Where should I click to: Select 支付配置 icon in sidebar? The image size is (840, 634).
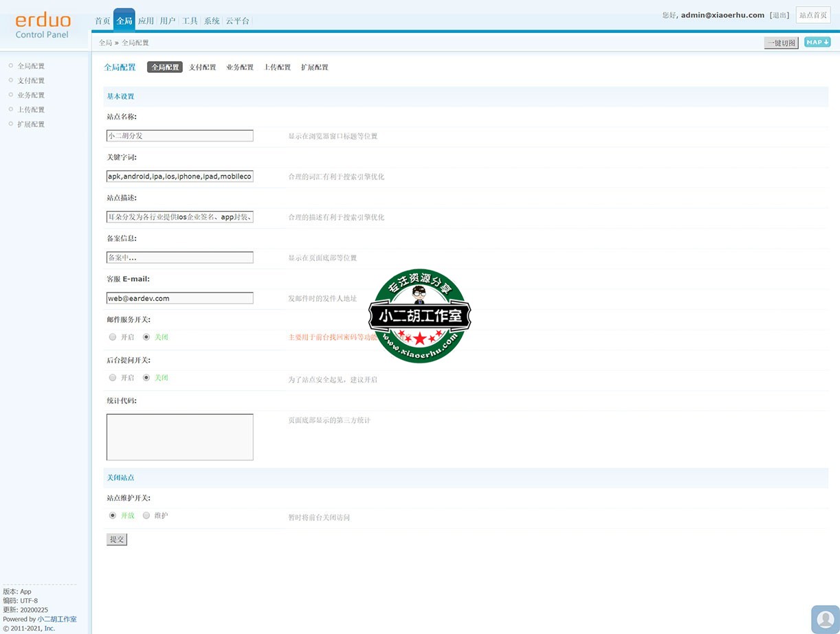(x=10, y=80)
